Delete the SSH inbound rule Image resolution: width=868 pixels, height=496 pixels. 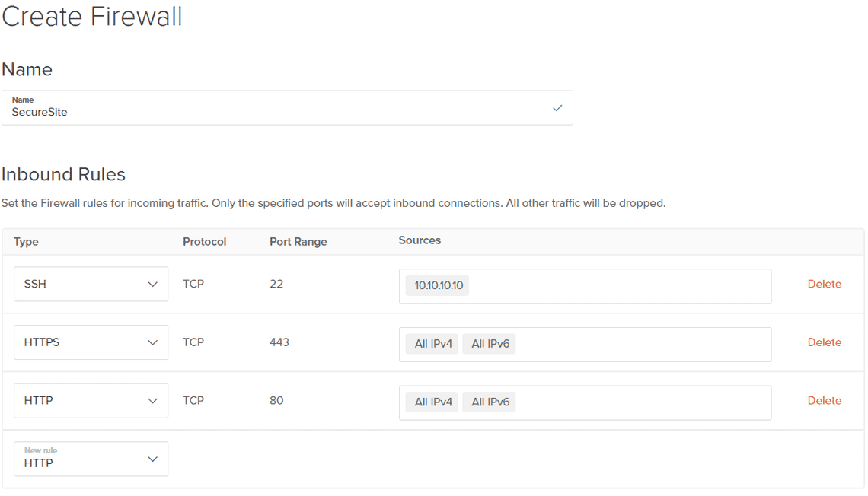824,284
